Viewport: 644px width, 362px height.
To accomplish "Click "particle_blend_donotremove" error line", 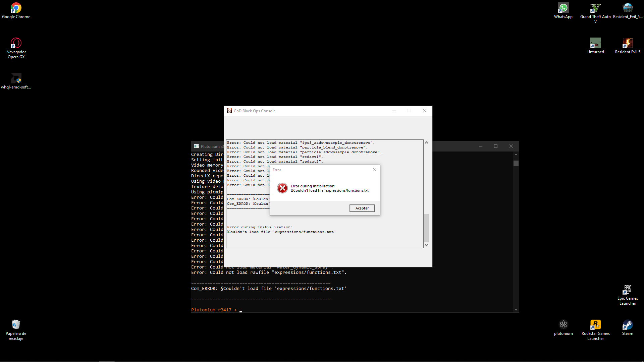I will pos(297,147).
